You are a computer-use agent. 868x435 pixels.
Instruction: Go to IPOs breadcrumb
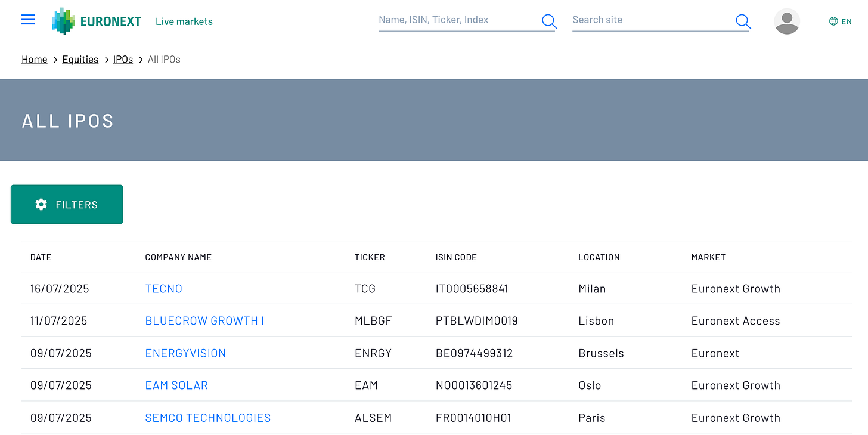pos(123,59)
